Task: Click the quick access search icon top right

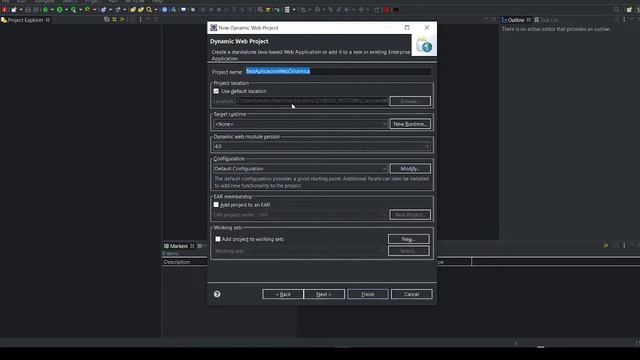Action: pyautogui.click(x=616, y=10)
